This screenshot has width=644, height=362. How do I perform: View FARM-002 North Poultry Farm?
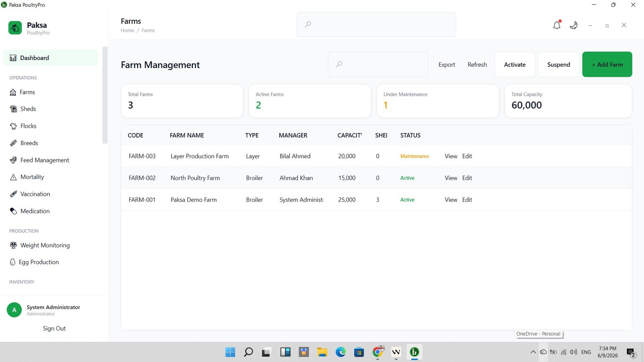[x=451, y=178]
